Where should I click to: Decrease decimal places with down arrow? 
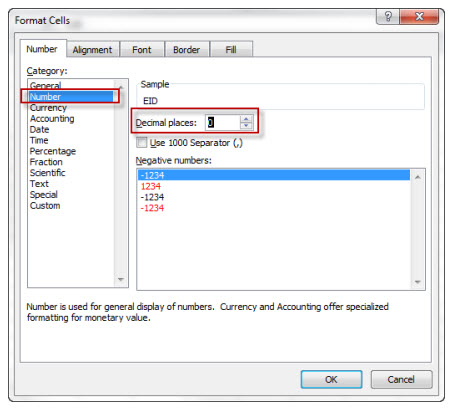click(246, 126)
